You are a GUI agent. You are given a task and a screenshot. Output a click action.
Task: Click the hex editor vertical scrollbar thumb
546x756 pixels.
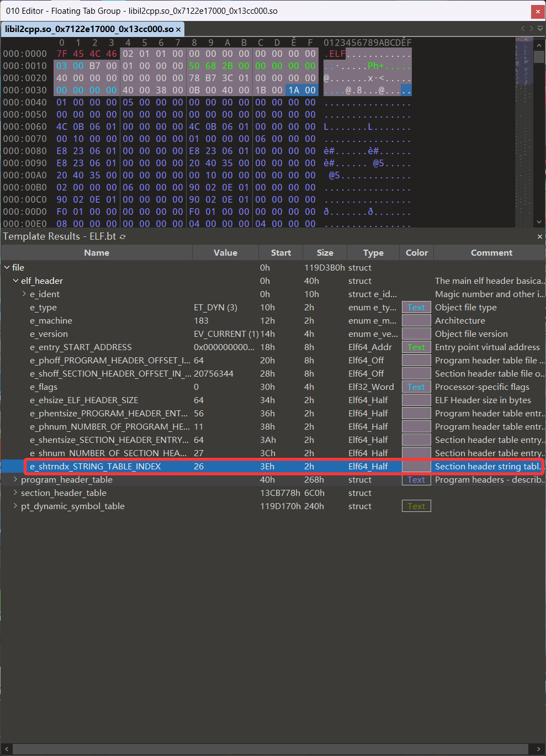pos(539,56)
